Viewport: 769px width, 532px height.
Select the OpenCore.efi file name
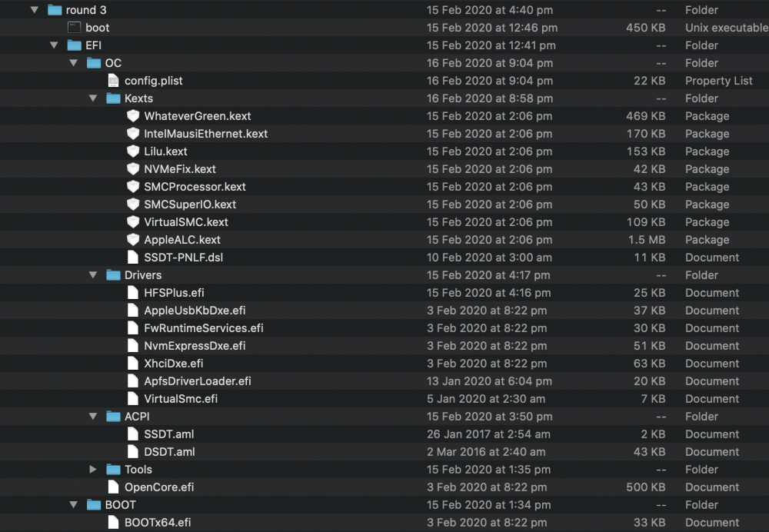click(159, 487)
